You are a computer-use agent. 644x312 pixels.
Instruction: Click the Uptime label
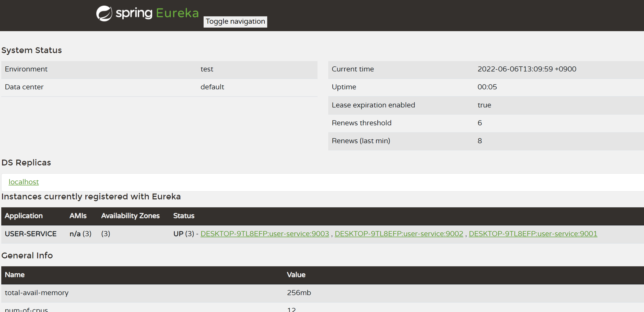(x=344, y=87)
